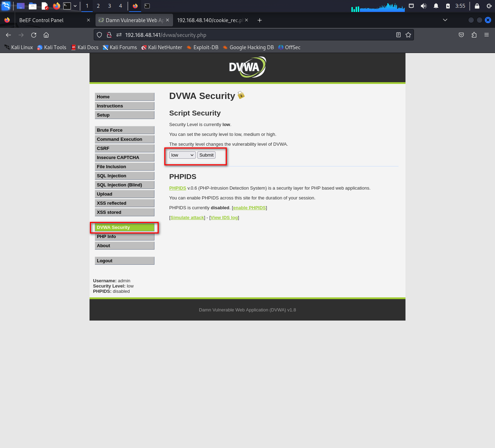This screenshot has width=495, height=448.
Task: Open the PHP Info page
Action: 125,237
